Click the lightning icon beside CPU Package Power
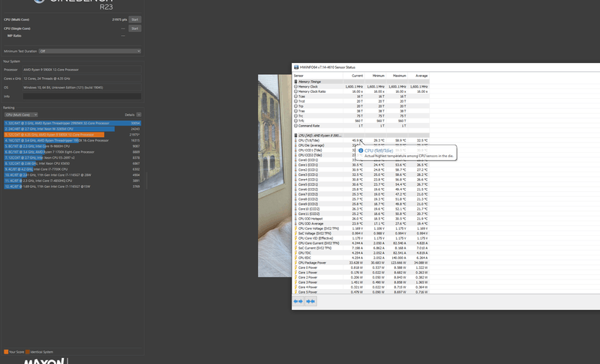This screenshot has width=600, height=364. (295, 263)
